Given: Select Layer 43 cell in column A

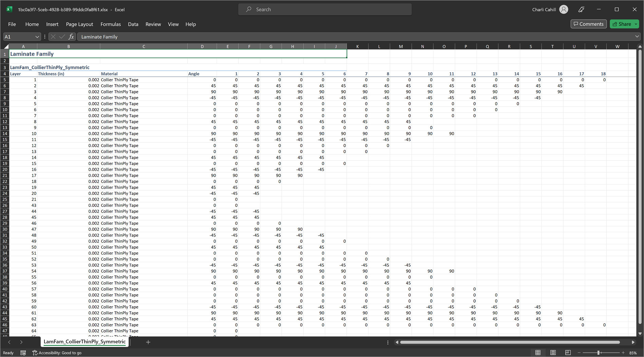Looking at the screenshot, I should click(23, 205).
